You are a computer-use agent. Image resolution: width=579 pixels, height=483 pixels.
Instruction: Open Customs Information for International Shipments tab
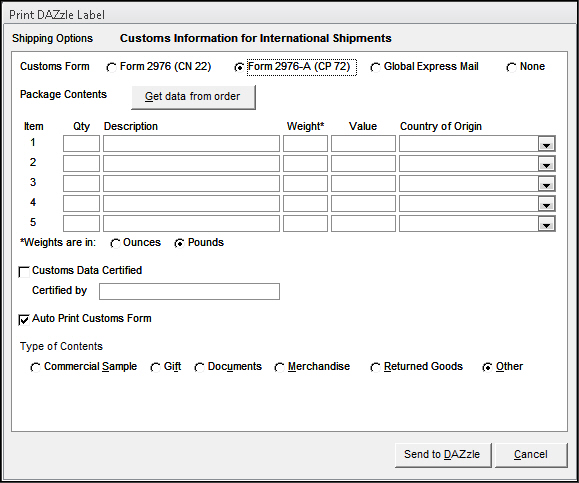[256, 38]
